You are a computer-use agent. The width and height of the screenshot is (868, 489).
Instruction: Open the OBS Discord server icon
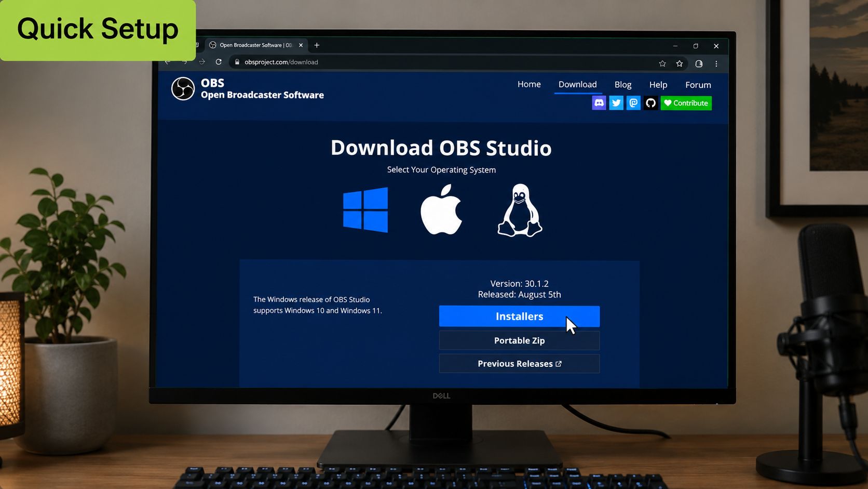tap(599, 103)
